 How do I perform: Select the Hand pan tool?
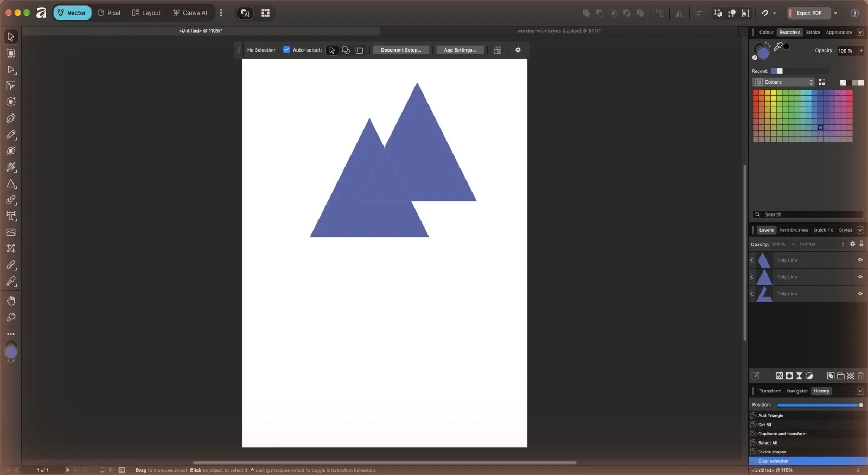(11, 301)
